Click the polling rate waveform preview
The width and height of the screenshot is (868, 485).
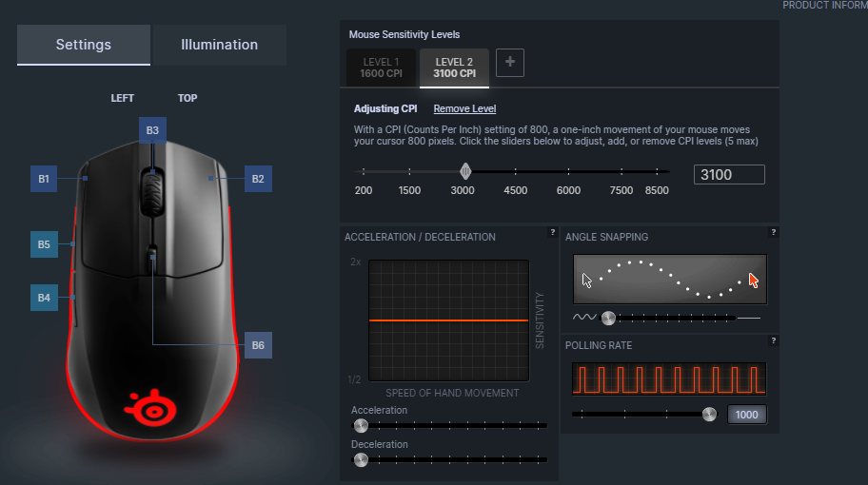tap(669, 378)
